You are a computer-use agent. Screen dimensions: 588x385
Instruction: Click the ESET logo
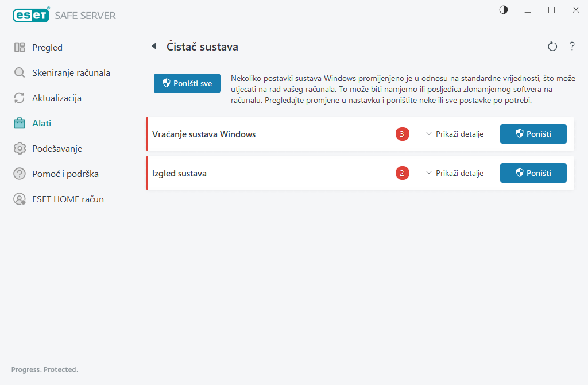tap(31, 15)
